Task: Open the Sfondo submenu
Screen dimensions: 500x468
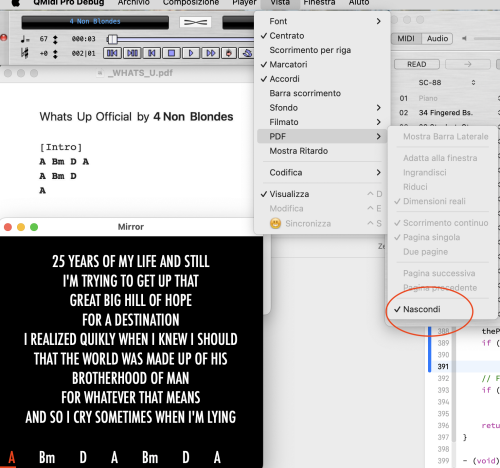Action: point(322,108)
